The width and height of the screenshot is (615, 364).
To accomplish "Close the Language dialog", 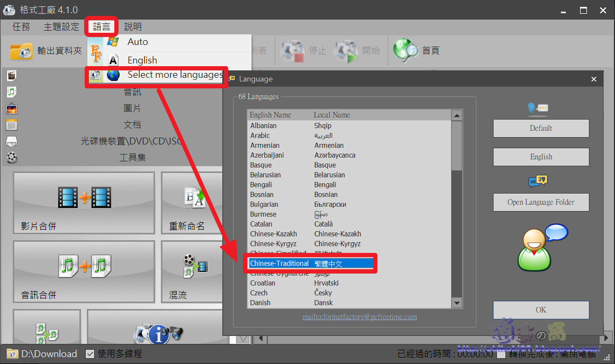I will tap(594, 79).
